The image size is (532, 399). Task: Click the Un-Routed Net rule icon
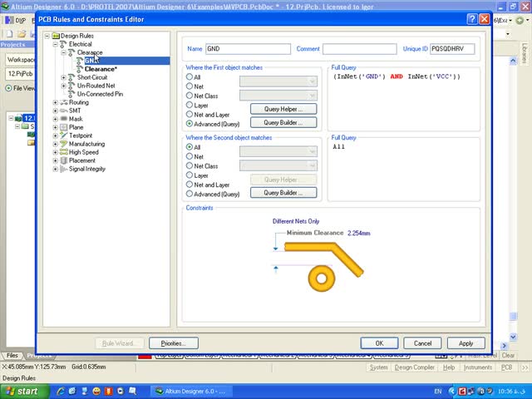[x=71, y=86]
